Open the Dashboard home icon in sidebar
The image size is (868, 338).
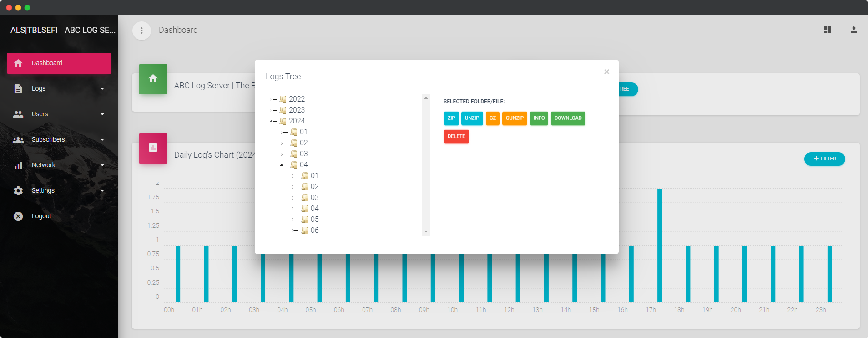tap(18, 63)
